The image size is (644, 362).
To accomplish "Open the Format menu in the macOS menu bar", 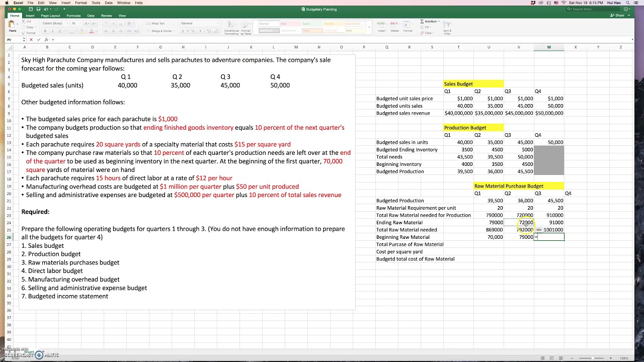I will [x=81, y=3].
